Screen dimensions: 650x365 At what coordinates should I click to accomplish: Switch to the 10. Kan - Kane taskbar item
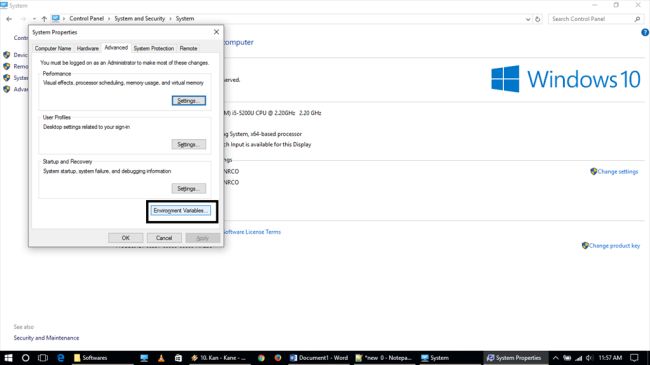219,358
